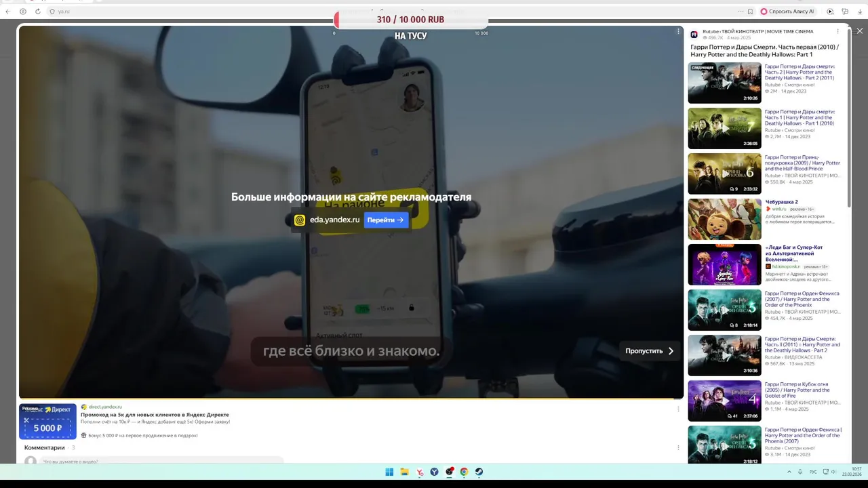
Task: Expand hidden system tray icons chevron
Action: [789, 472]
